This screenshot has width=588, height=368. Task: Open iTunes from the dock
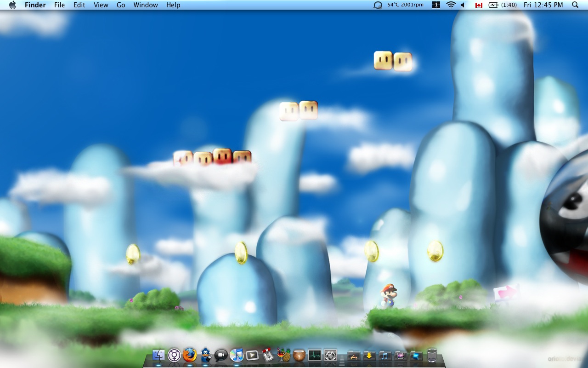coord(237,355)
